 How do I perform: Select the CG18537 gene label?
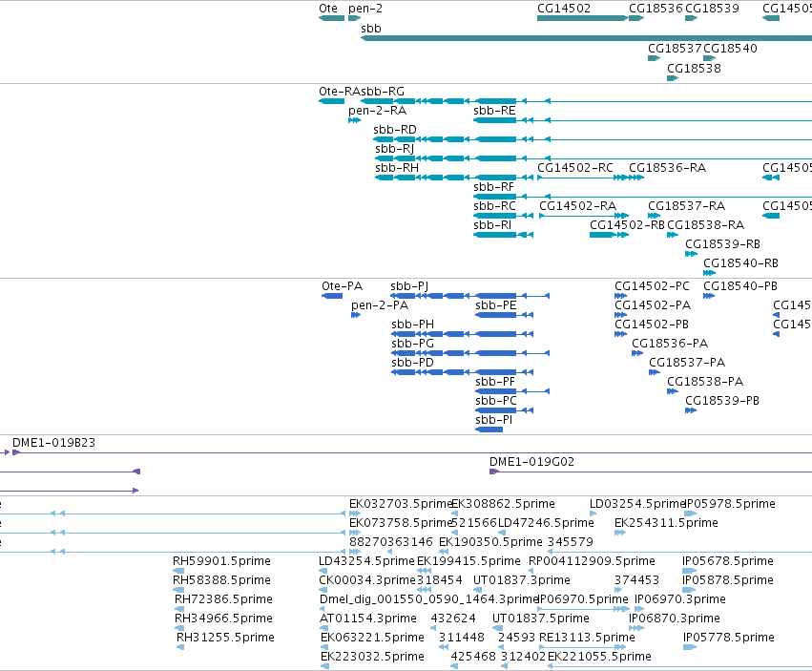click(x=675, y=48)
